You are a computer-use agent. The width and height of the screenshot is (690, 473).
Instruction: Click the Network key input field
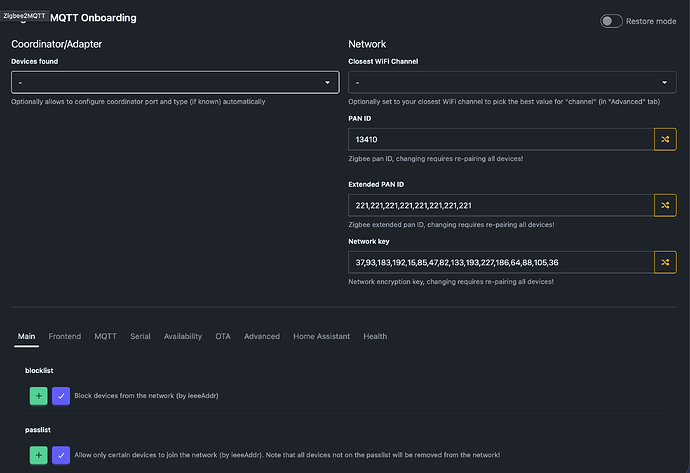(501, 263)
